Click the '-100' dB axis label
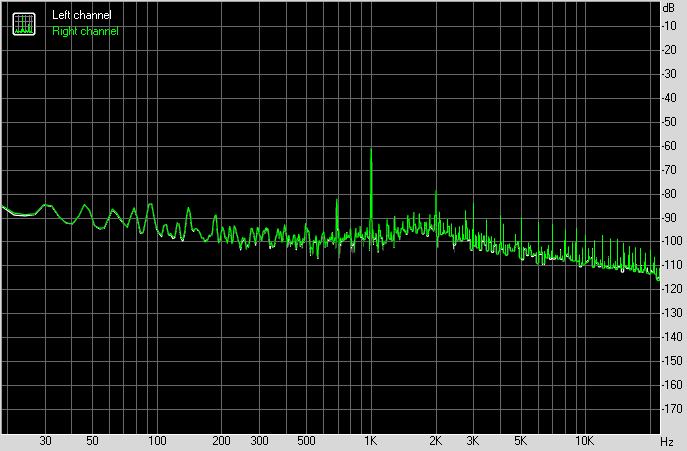Viewport: 687px width, 451px height. click(671, 241)
